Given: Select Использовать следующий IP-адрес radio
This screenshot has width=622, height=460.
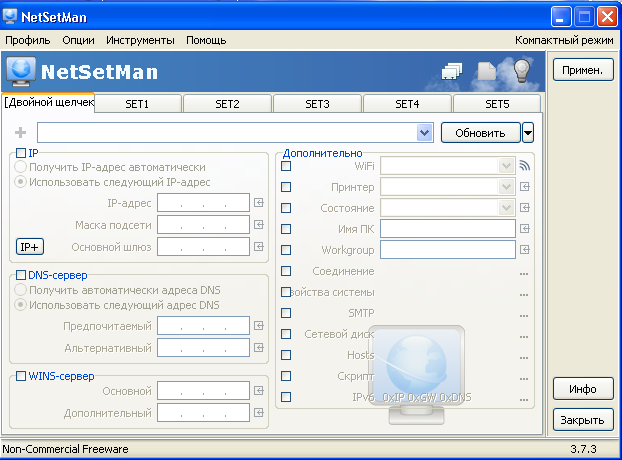Looking at the screenshot, I should (21, 182).
